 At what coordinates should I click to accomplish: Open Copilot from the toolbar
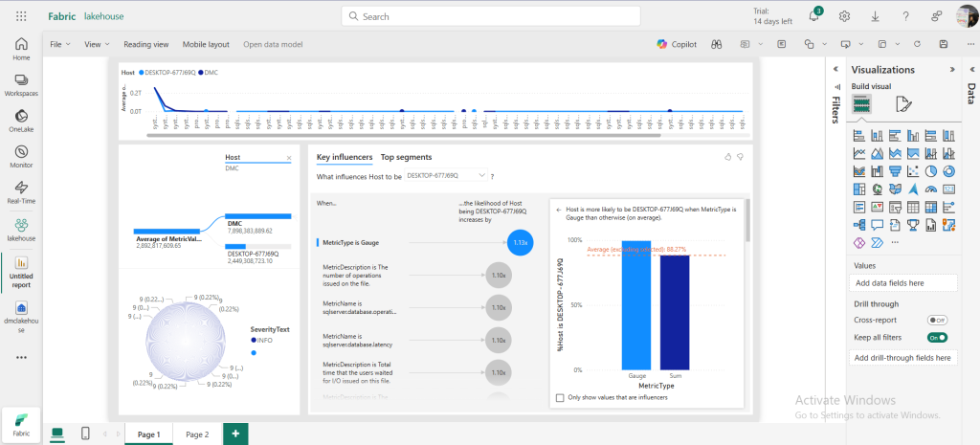677,44
